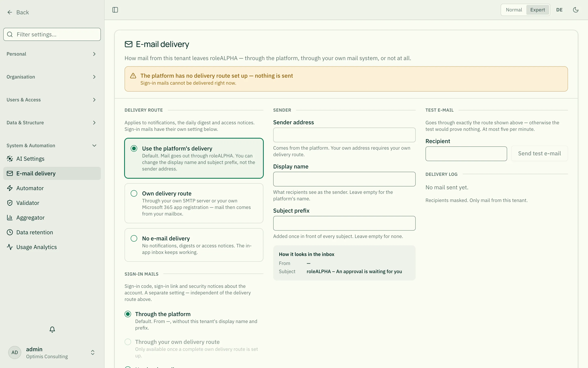Select Through your own delivery route radio
The width and height of the screenshot is (588, 368).
[128, 342]
